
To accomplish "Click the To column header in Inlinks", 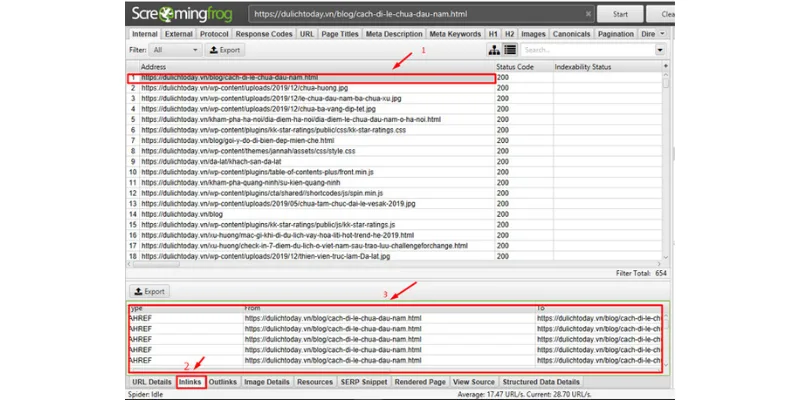I will [598, 308].
